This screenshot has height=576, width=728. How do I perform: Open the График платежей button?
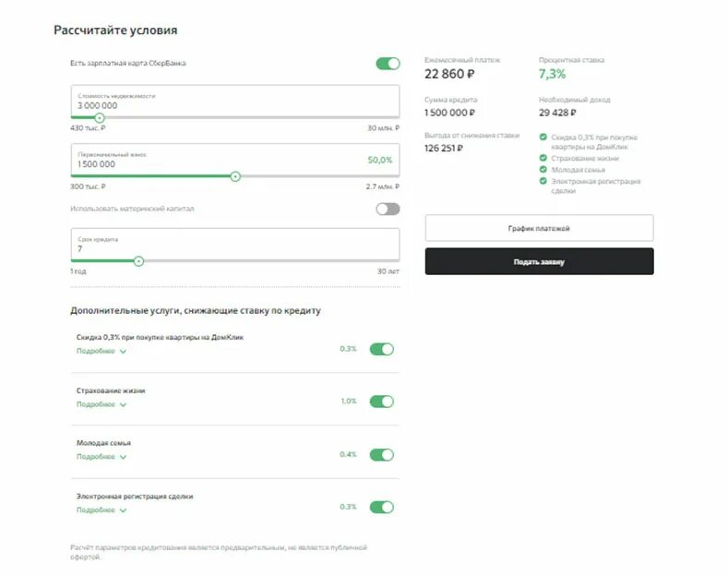coord(539,228)
